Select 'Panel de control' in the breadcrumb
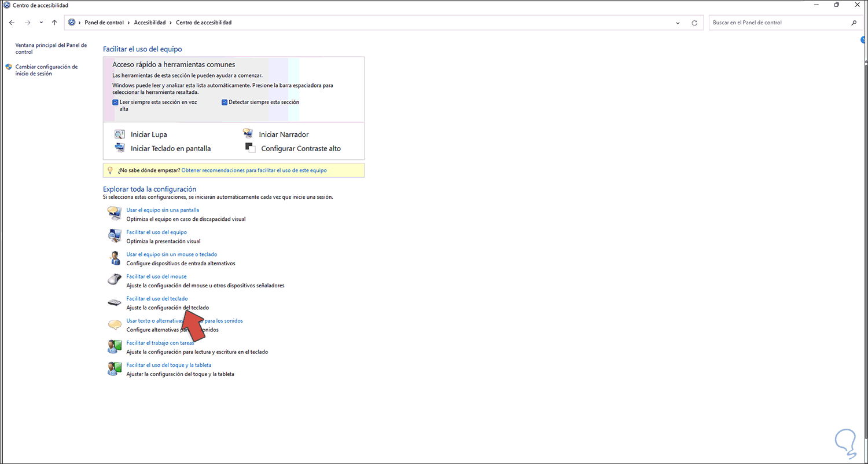Screen dimensions: 868x464 coord(104,23)
